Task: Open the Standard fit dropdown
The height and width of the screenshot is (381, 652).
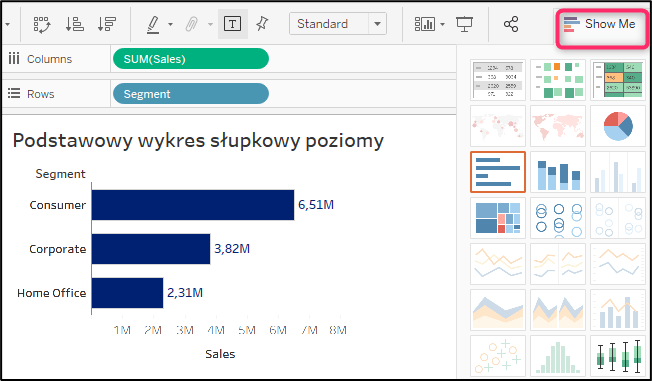Action: (x=338, y=24)
